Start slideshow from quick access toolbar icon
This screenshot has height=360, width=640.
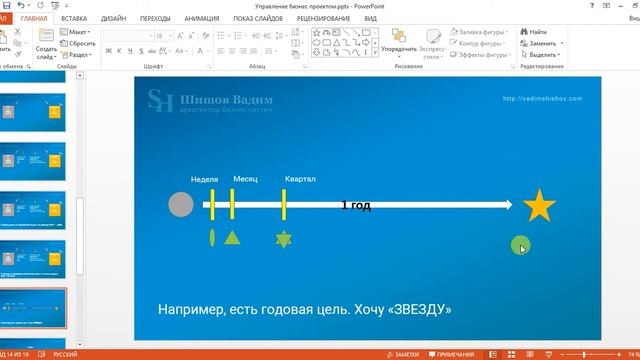point(55,5)
